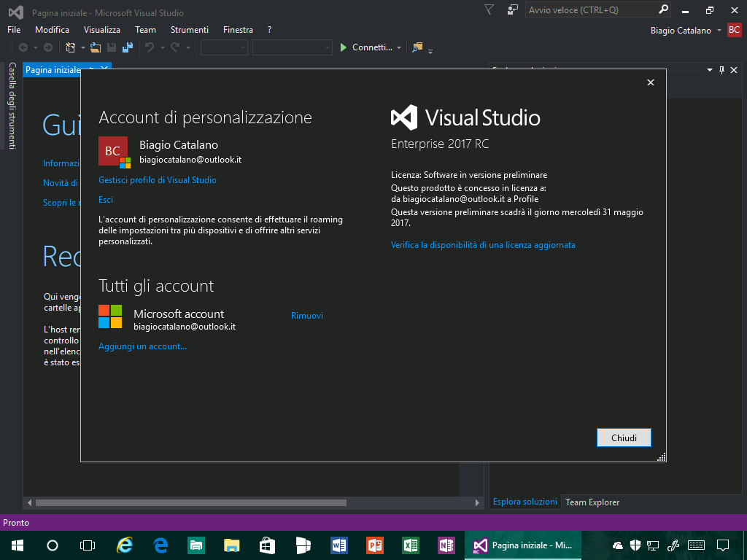The height and width of the screenshot is (560, 747).
Task: Switch to the Team Explorer tab
Action: pos(592,502)
